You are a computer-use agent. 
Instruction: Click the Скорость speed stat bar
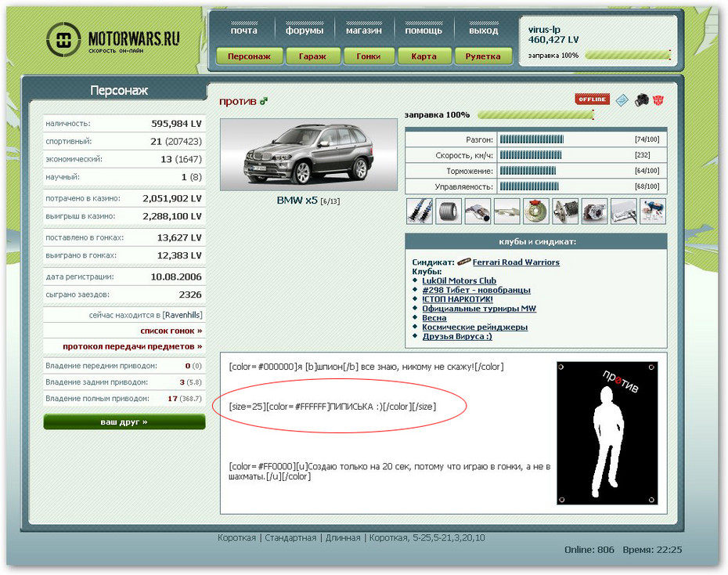[531, 155]
